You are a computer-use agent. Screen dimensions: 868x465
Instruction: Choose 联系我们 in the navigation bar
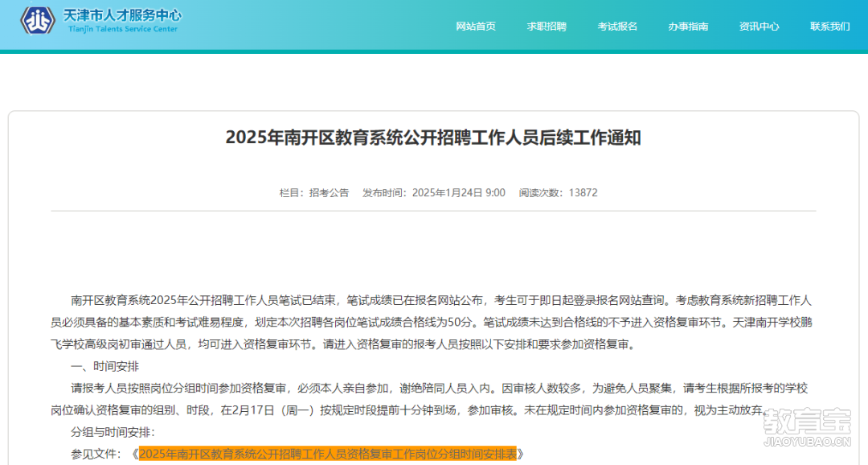point(829,26)
